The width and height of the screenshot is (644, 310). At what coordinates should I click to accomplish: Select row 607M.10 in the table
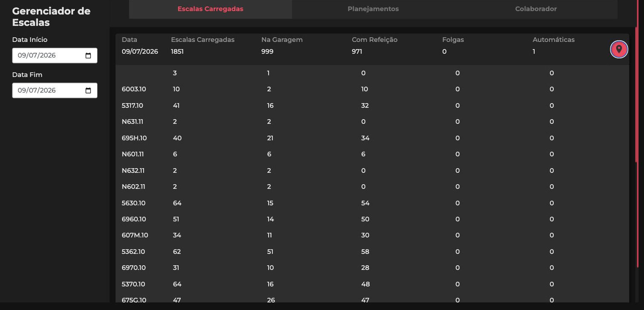372,235
